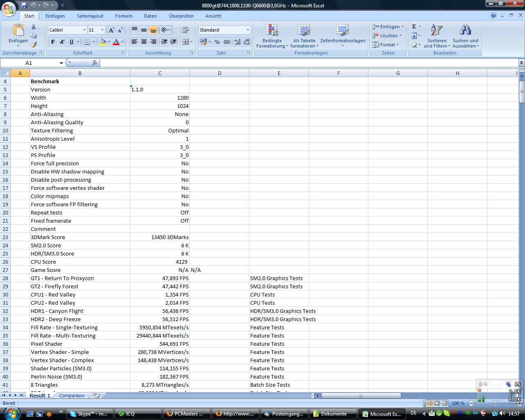
Task: Decrease indent
Action: 164,42
